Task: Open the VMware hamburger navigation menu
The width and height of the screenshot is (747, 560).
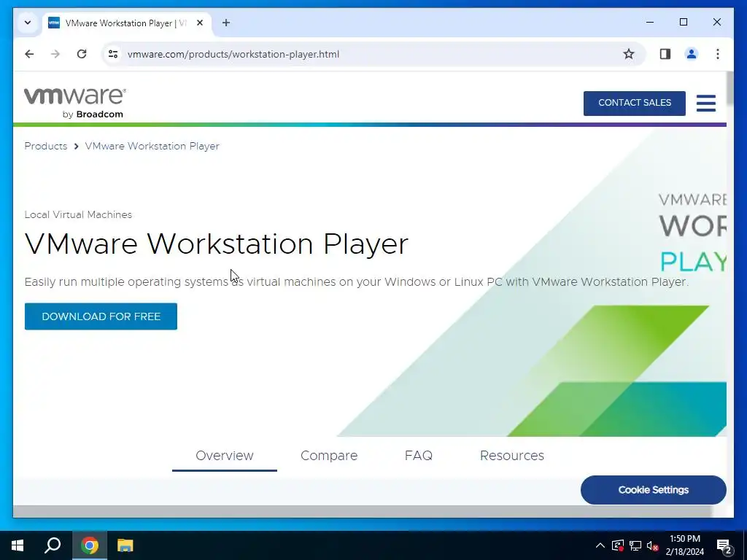Action: click(705, 103)
